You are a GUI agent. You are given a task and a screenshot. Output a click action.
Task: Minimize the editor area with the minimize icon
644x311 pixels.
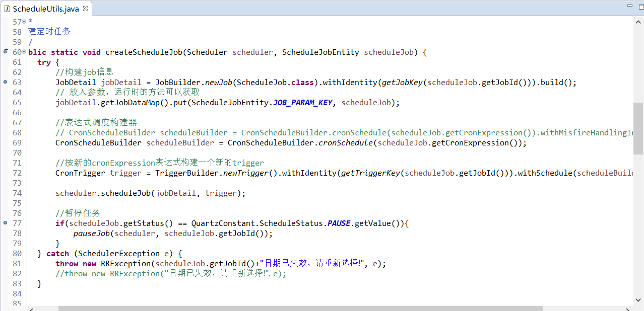coord(629,5)
